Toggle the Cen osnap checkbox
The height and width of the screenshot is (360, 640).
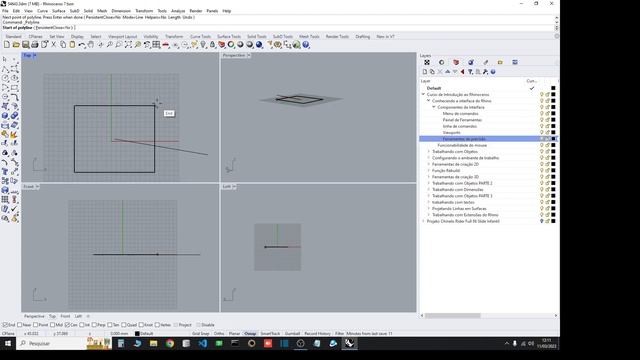pos(67,325)
